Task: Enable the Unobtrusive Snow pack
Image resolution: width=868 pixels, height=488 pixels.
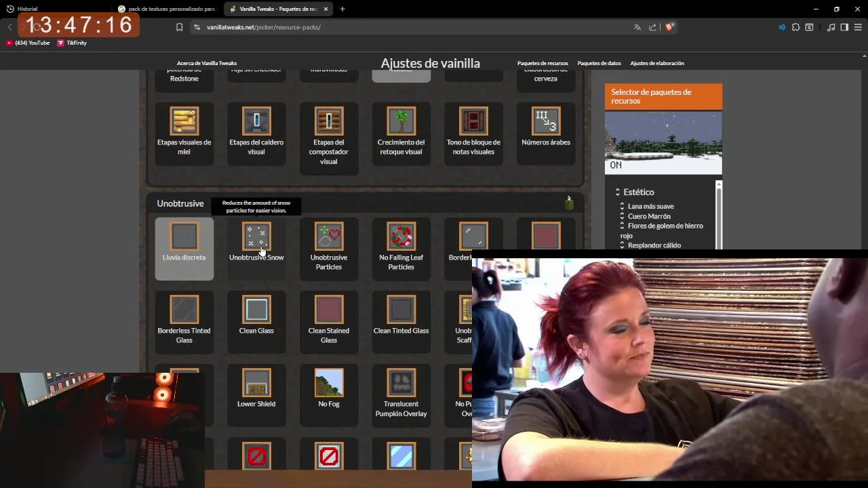Action: coord(256,249)
